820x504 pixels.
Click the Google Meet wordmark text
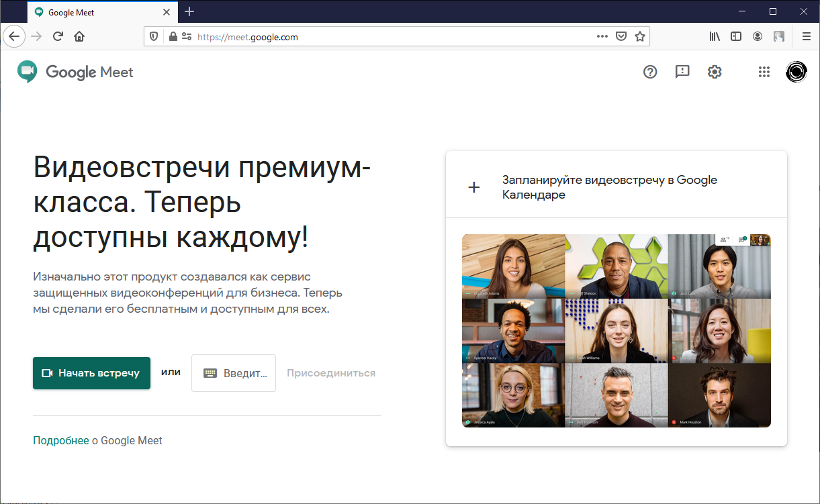(89, 72)
